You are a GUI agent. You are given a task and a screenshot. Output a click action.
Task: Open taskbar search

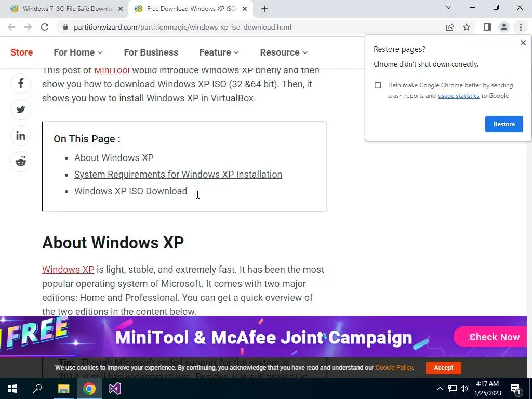point(37,389)
